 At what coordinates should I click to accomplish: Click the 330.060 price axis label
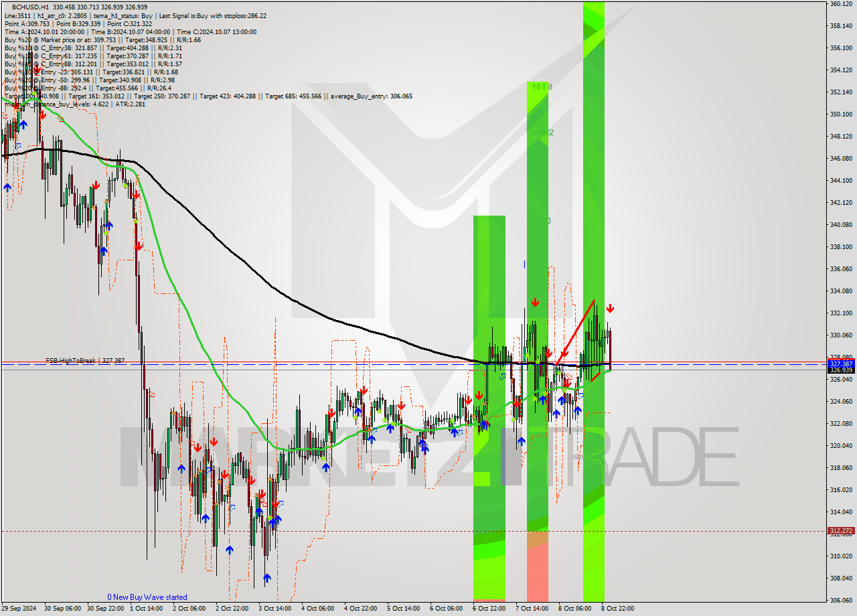(x=840, y=335)
